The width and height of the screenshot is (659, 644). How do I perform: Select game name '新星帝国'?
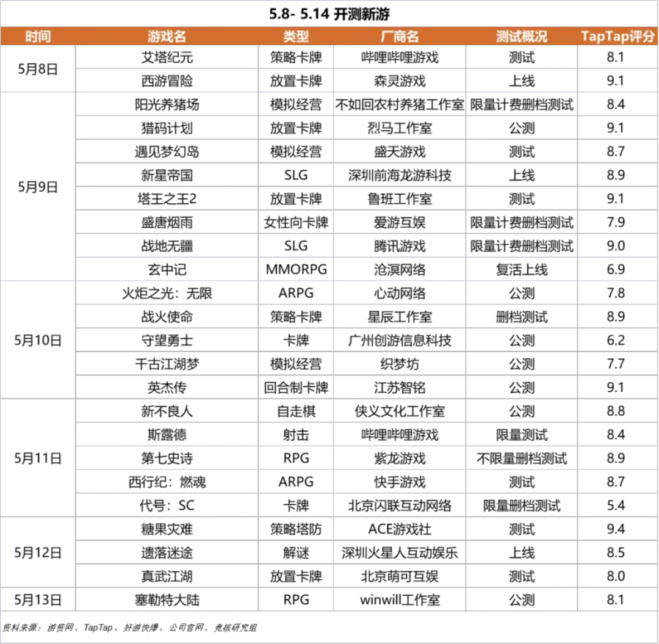click(167, 175)
